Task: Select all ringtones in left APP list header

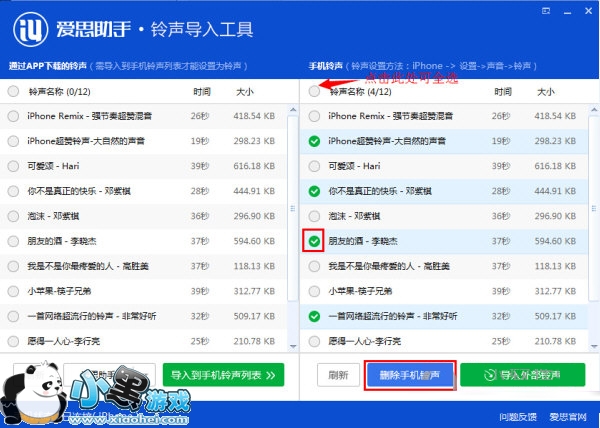Action: click(x=13, y=91)
